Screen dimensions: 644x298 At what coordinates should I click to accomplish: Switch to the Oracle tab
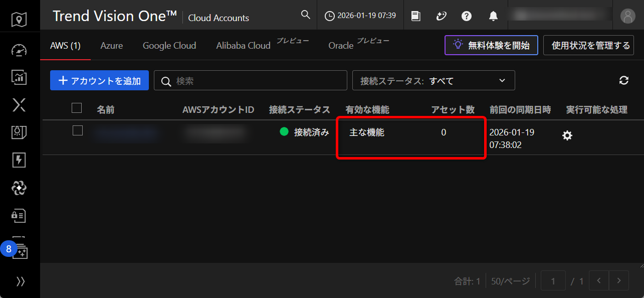[x=341, y=46]
